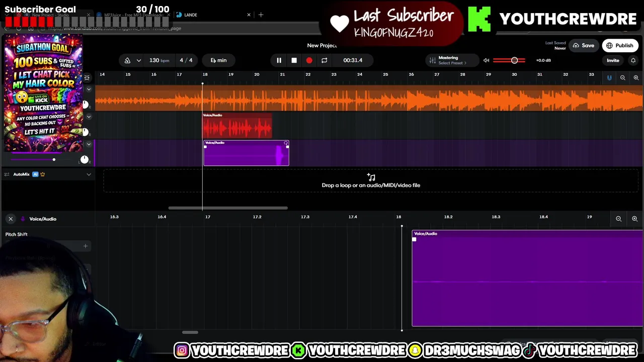This screenshot has width=644, height=362.
Task: Click the purple track's pan knob
Action: tap(84, 159)
